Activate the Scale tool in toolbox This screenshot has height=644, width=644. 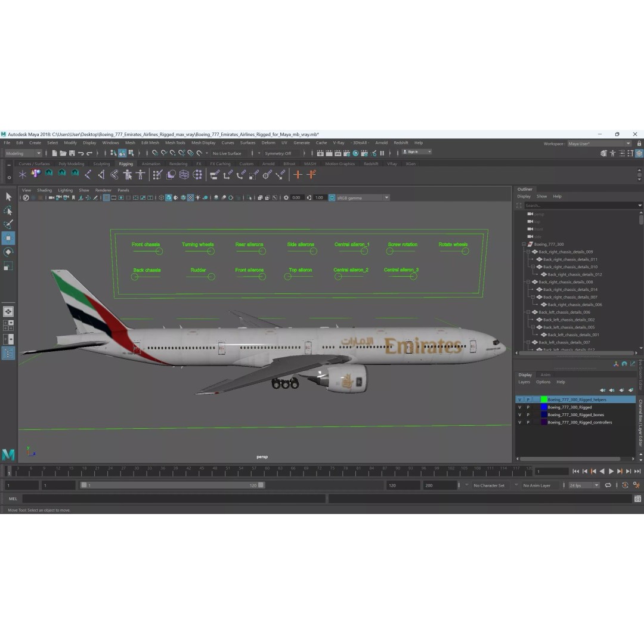coord(8,266)
